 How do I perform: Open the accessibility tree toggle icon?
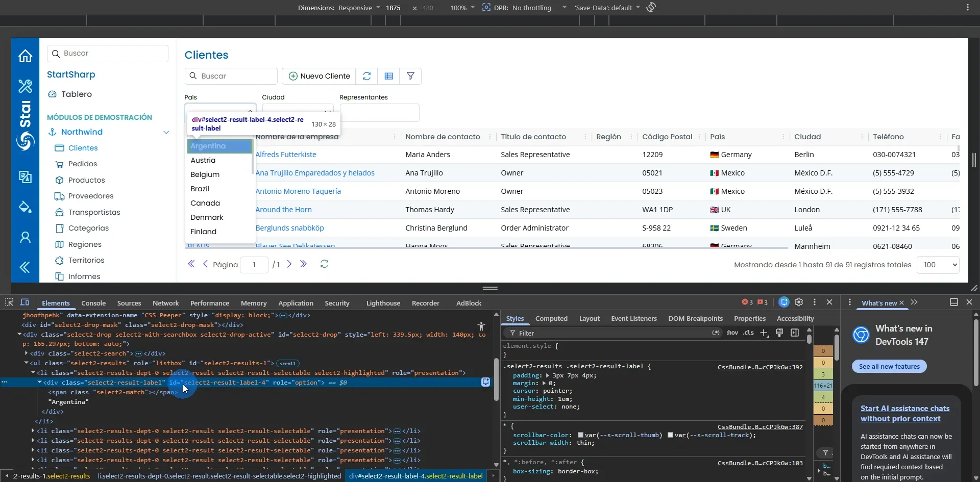tap(481, 326)
